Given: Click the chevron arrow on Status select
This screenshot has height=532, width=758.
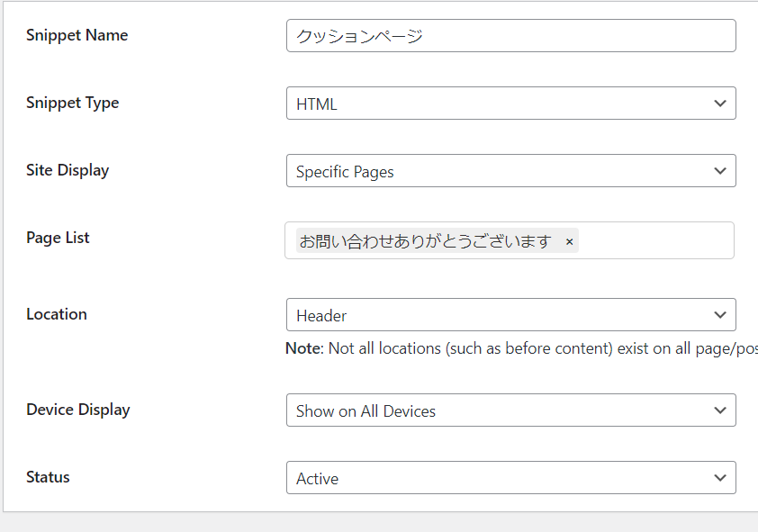Looking at the screenshot, I should [x=719, y=478].
